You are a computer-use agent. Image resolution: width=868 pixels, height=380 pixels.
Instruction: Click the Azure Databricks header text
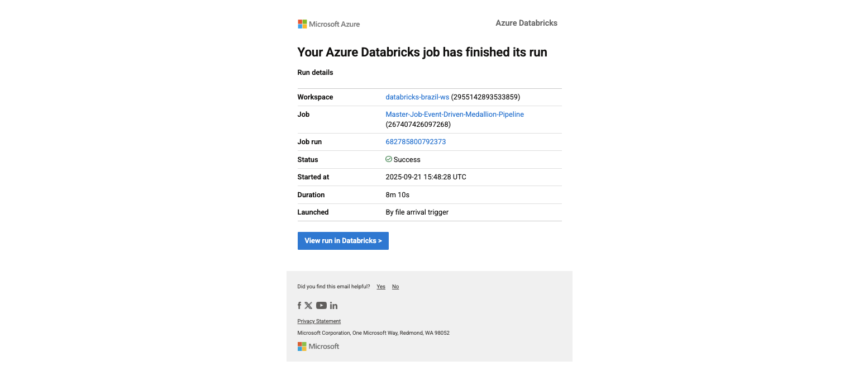(x=526, y=23)
